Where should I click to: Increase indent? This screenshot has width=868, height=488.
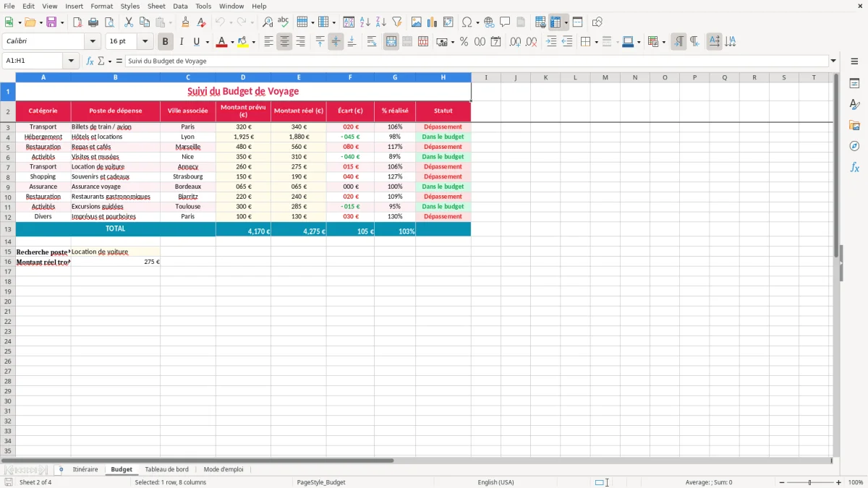551,42
